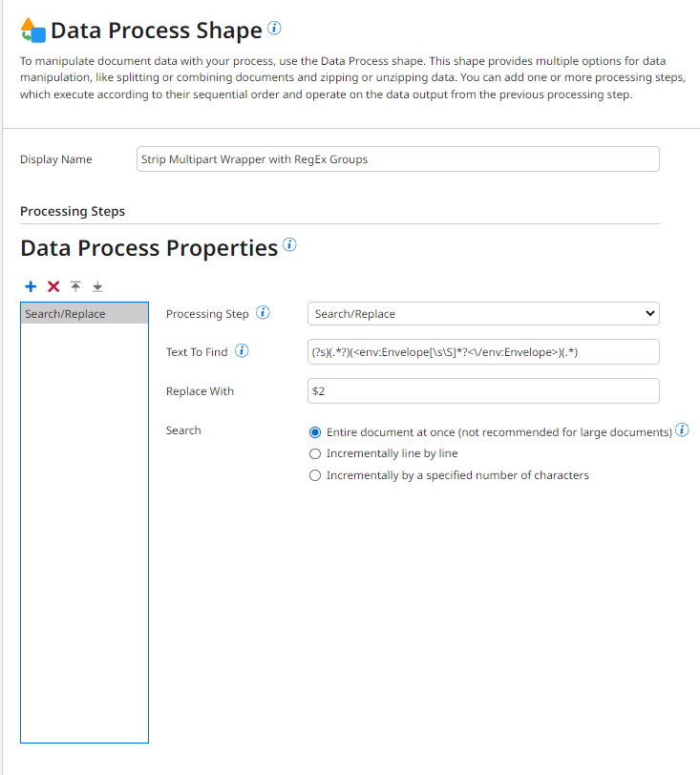Delete the selected step with red X
This screenshot has height=775, width=700.
[x=53, y=286]
